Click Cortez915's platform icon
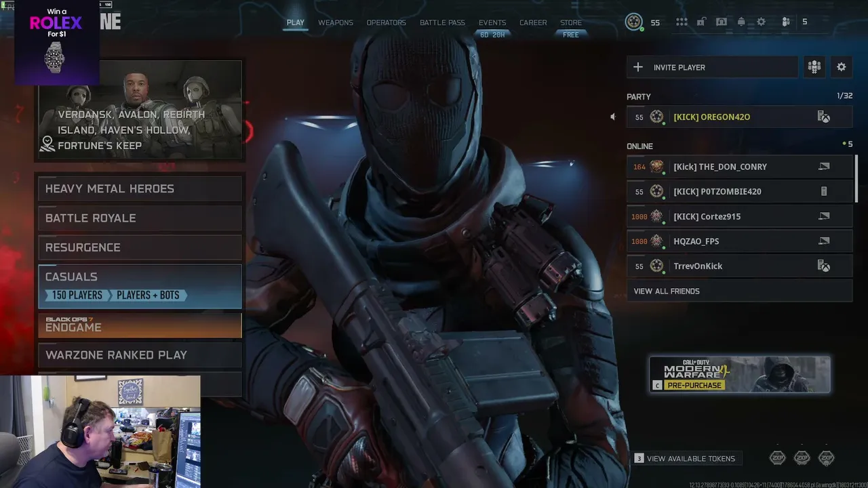The height and width of the screenshot is (488, 868). 824,216
